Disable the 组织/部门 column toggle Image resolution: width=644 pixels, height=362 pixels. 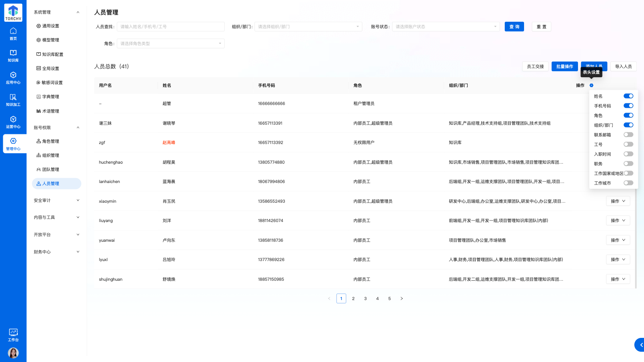tap(628, 125)
